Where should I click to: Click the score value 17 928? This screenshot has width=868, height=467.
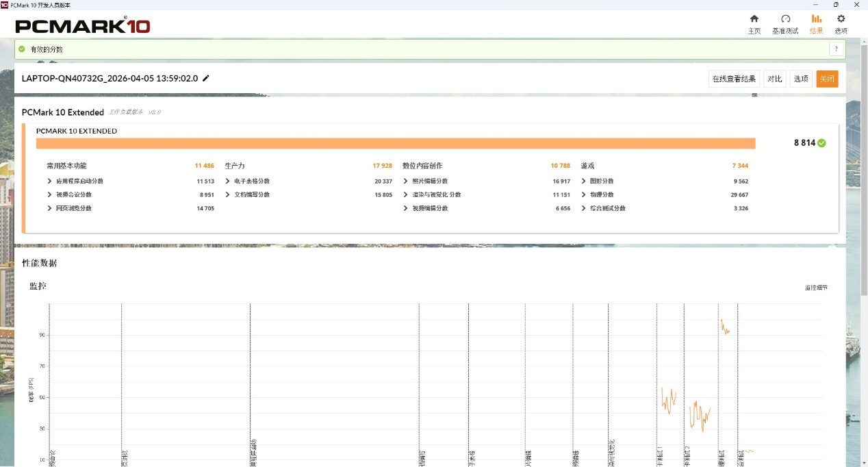coord(382,166)
